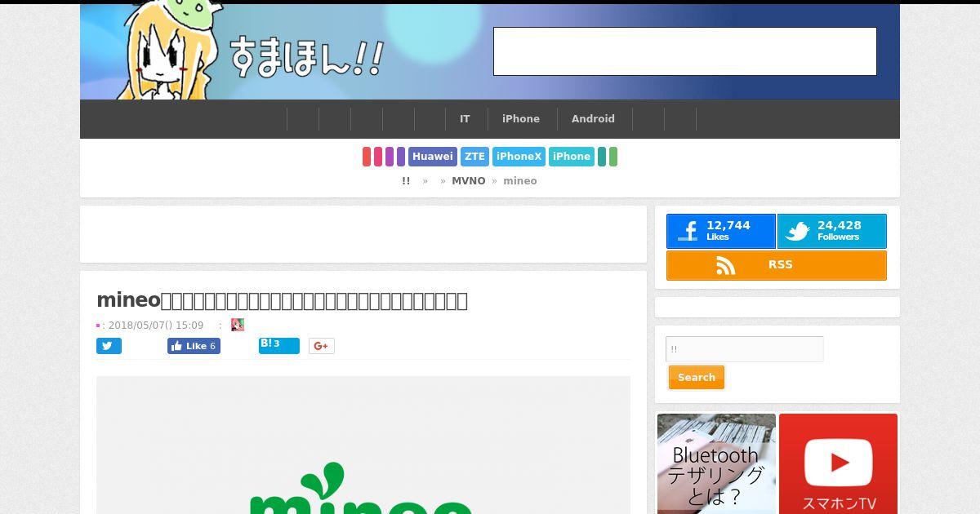This screenshot has width=980, height=514.
Task: Share the article with the Twitter bird button
Action: [x=109, y=346]
